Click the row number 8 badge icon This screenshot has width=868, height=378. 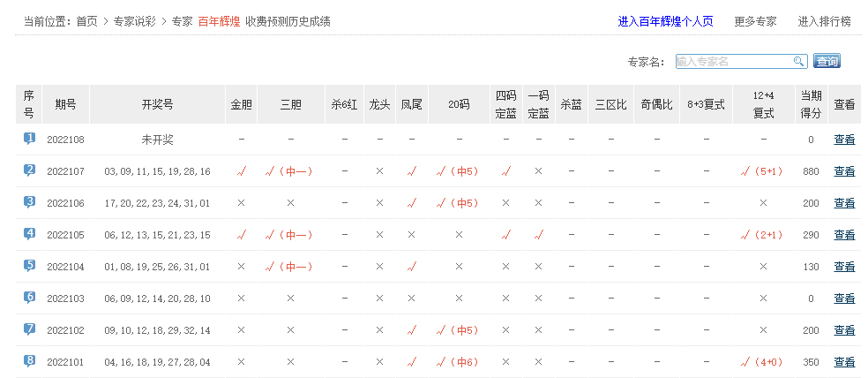pyautogui.click(x=29, y=361)
